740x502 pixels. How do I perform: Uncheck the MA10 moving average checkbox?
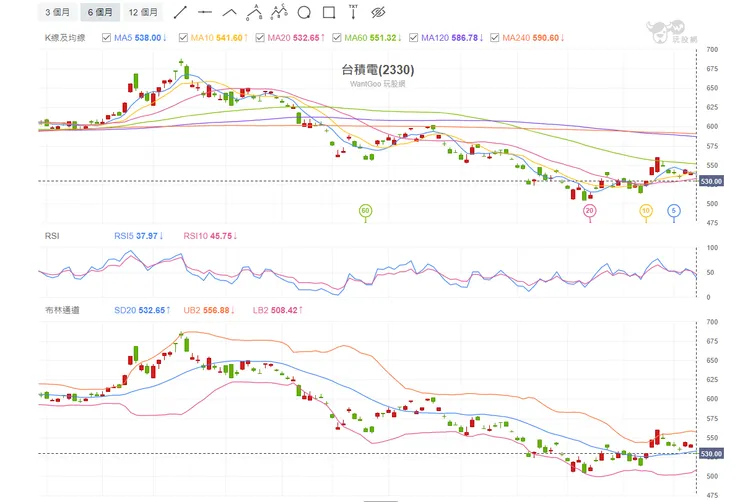183,38
